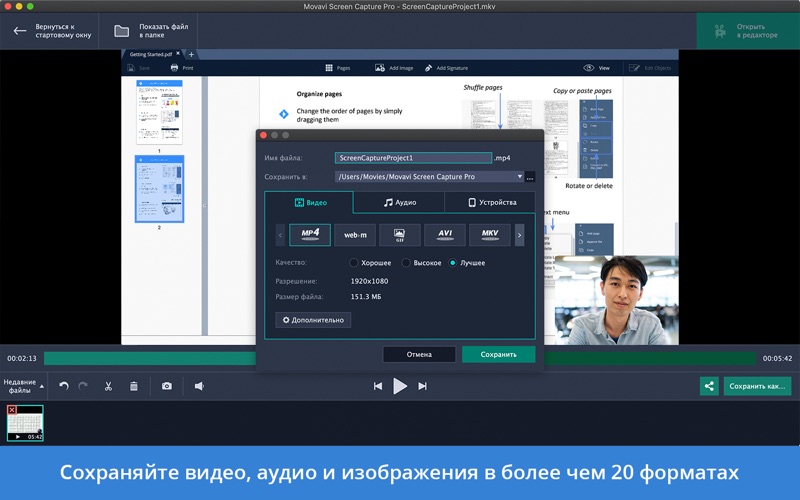The image size is (800, 500).
Task: Select recent recording thumbnail 05:42
Action: 25,423
